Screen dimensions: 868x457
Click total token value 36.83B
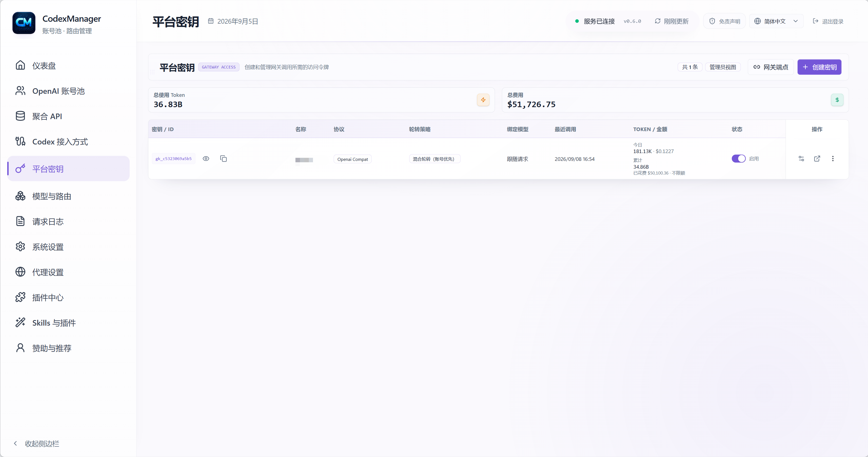168,104
